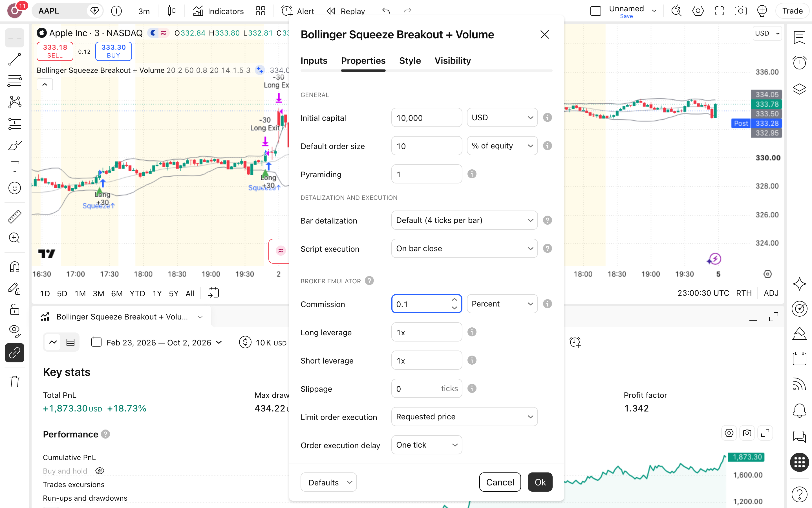Image resolution: width=812 pixels, height=508 pixels.
Task: Click the Ok button
Action: point(540,482)
